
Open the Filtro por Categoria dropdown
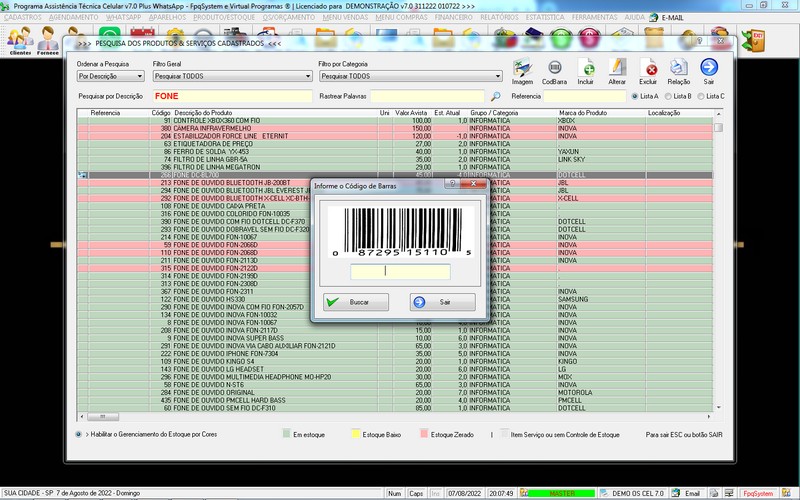[411, 76]
